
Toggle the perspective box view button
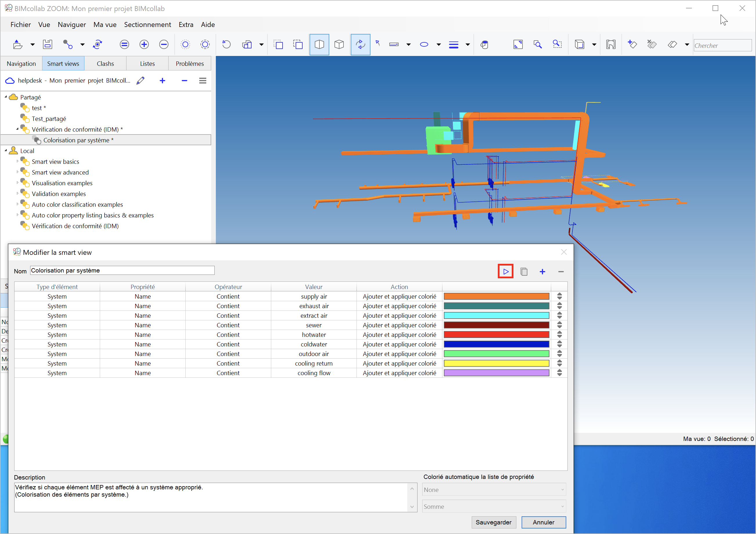click(x=319, y=44)
